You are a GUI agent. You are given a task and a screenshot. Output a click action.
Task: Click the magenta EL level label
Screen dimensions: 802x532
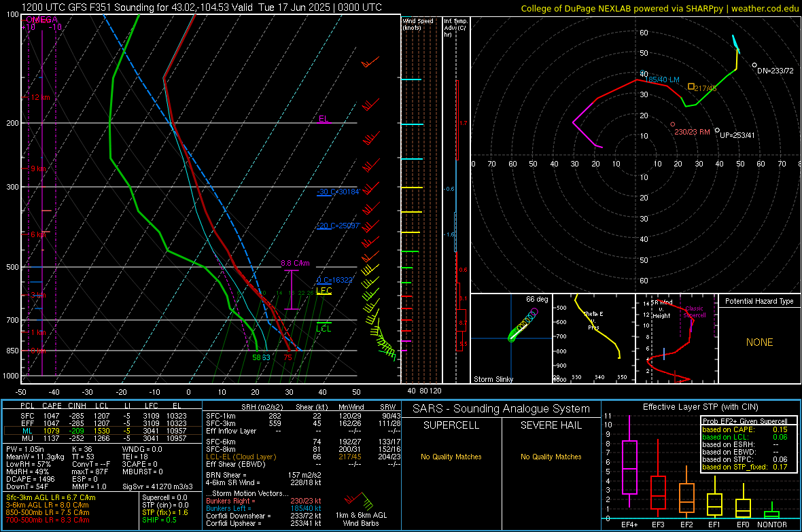(324, 119)
